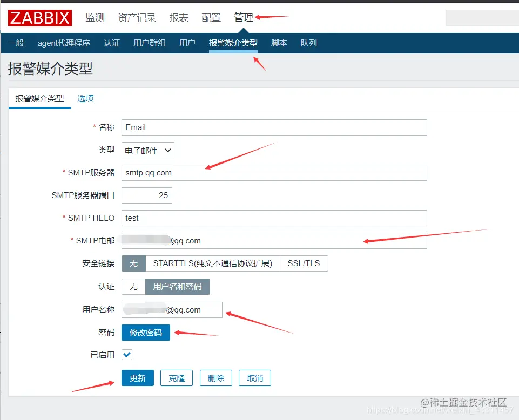Switch to the 选项 tab
The height and width of the screenshot is (420, 519).
[x=85, y=99]
